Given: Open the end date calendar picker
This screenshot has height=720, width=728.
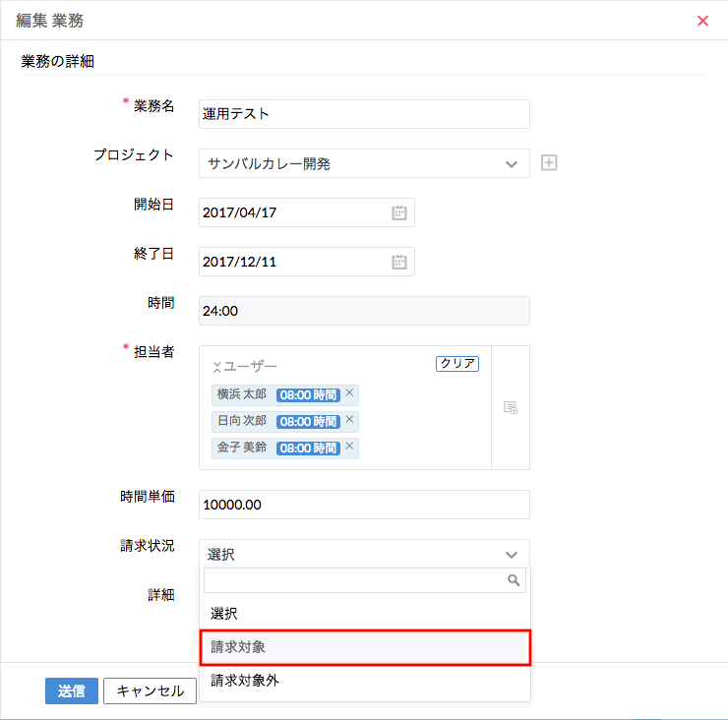Looking at the screenshot, I should (x=399, y=262).
